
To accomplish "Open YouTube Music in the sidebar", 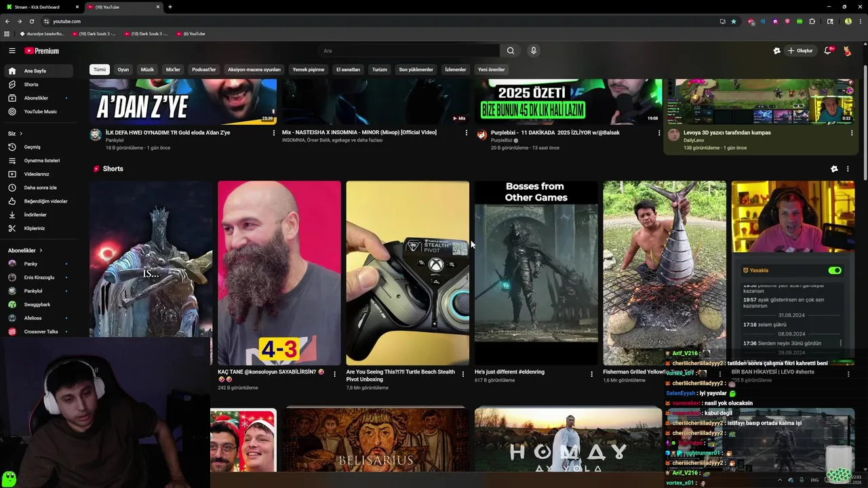I will 38,111.
